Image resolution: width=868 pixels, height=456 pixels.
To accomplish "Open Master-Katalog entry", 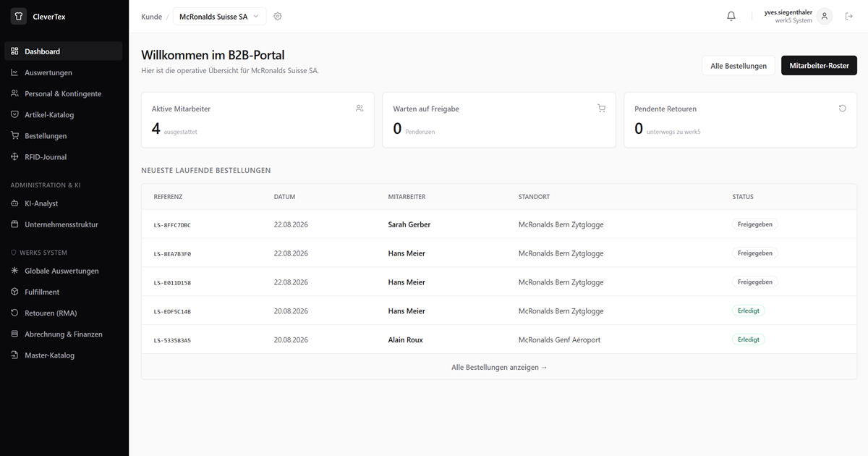I will point(64,355).
